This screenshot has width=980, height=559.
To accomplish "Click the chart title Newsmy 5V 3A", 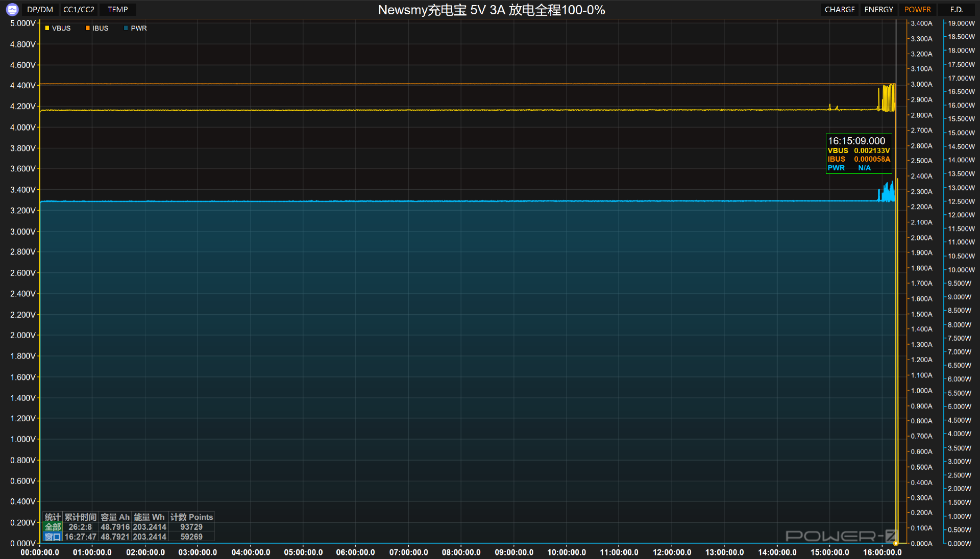I will click(491, 10).
